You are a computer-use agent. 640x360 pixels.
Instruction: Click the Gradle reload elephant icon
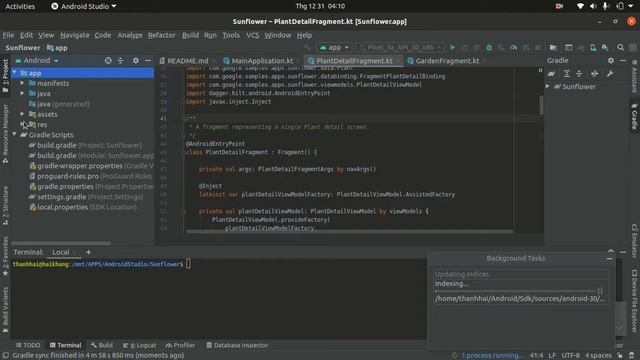point(551,74)
